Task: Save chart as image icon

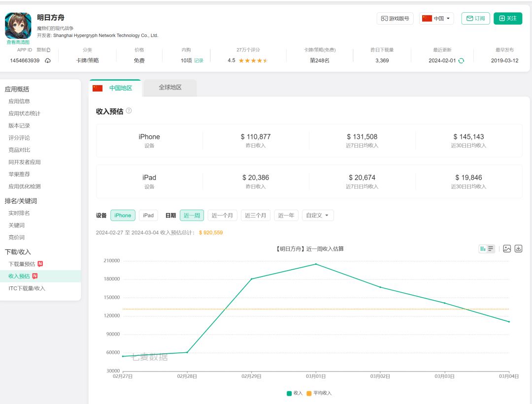Action: pos(507,249)
